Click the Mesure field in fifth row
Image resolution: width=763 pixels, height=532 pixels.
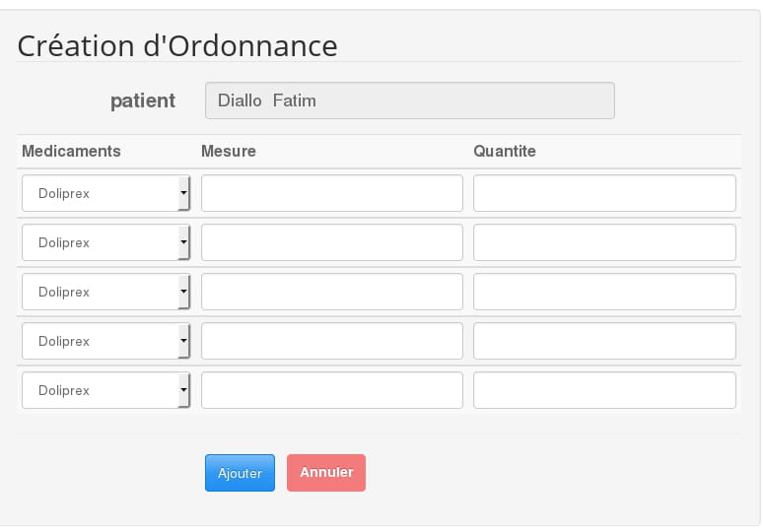click(332, 390)
